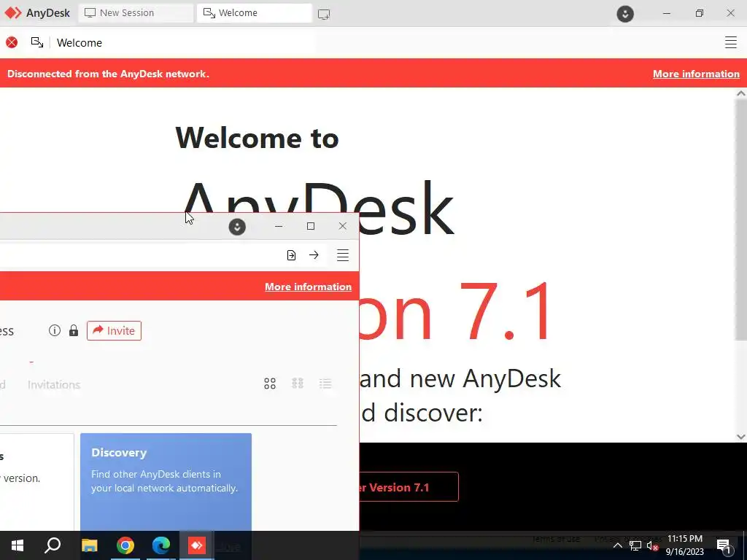Launch Google Chrome from taskbar
This screenshot has width=747, height=560.
click(x=125, y=545)
